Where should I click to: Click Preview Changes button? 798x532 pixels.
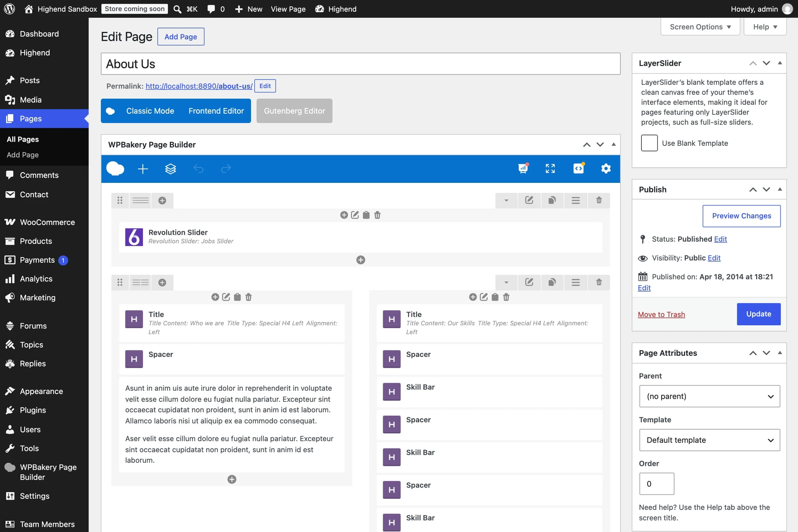741,216
